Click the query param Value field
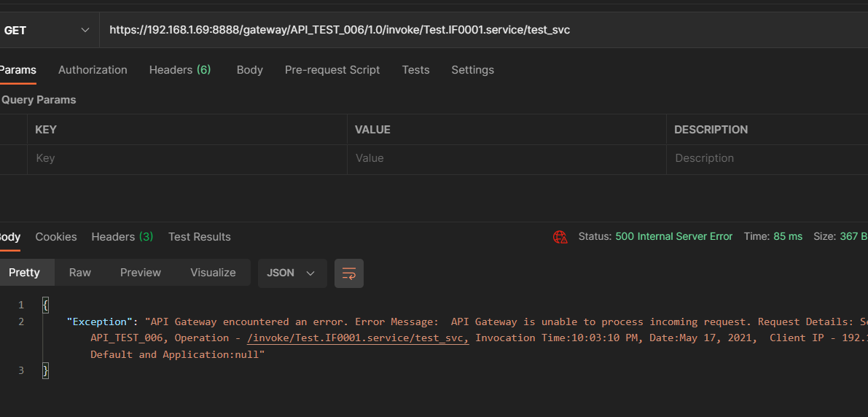 point(506,158)
